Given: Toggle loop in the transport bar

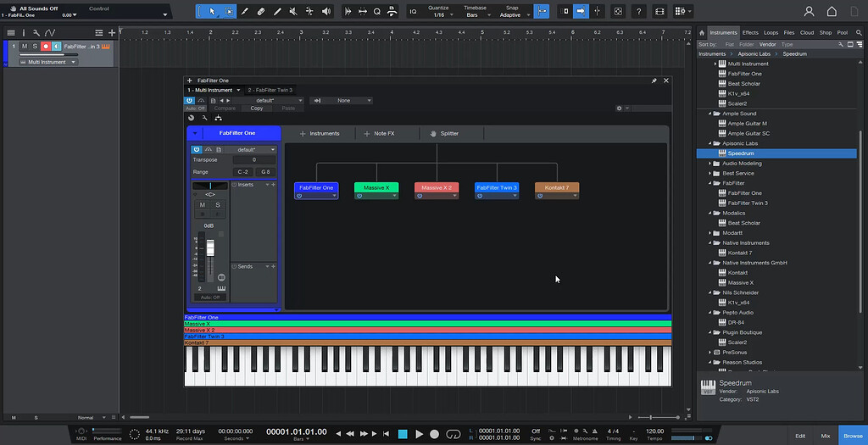Looking at the screenshot, I should (453, 435).
